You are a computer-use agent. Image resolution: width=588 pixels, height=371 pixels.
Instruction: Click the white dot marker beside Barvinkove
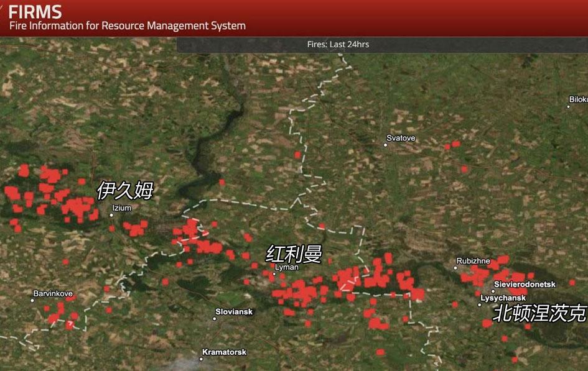[x=32, y=300]
